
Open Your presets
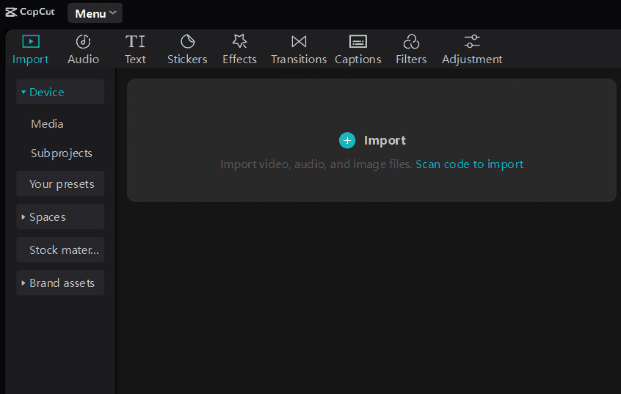tap(60, 184)
